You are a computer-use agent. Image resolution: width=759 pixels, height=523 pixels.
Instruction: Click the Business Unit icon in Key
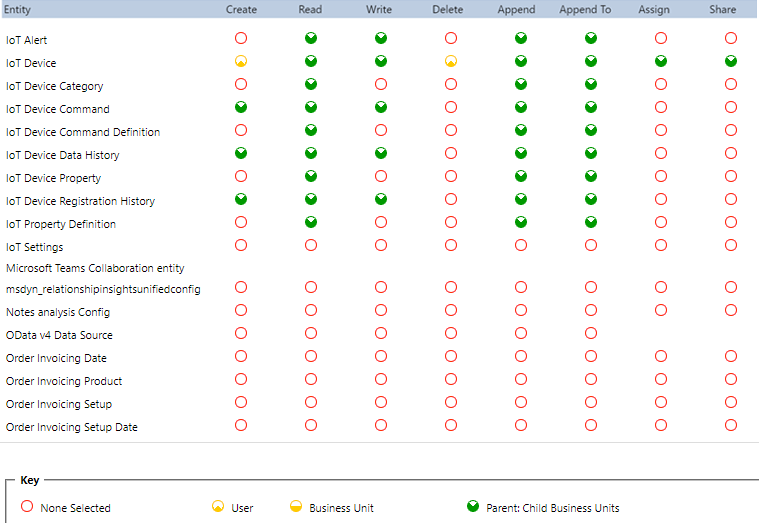click(296, 507)
